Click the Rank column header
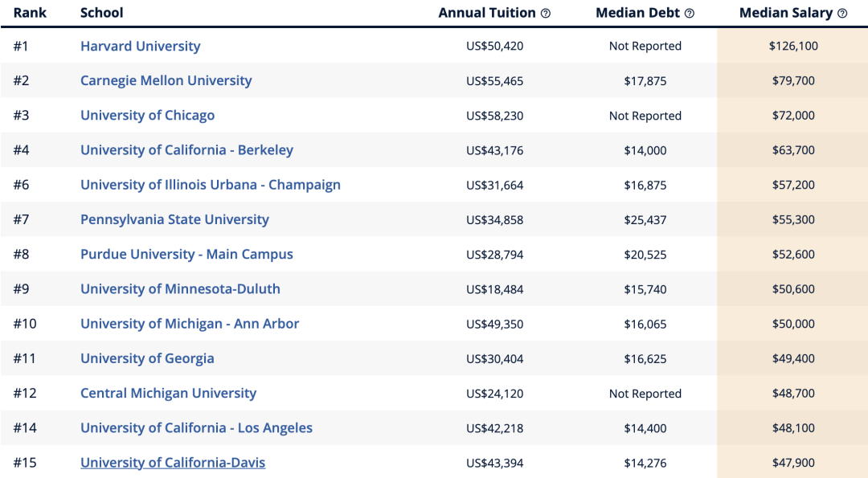 tap(30, 14)
